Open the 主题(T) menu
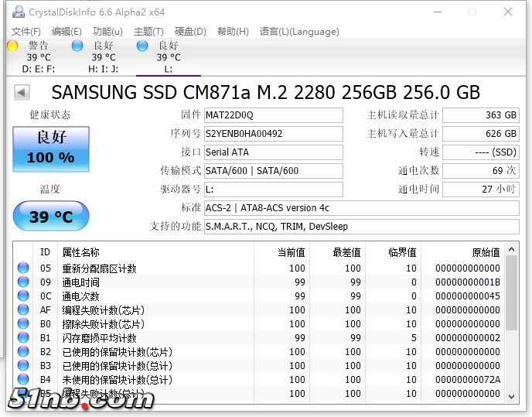Image resolution: width=532 pixels, height=417 pixels. (x=148, y=32)
